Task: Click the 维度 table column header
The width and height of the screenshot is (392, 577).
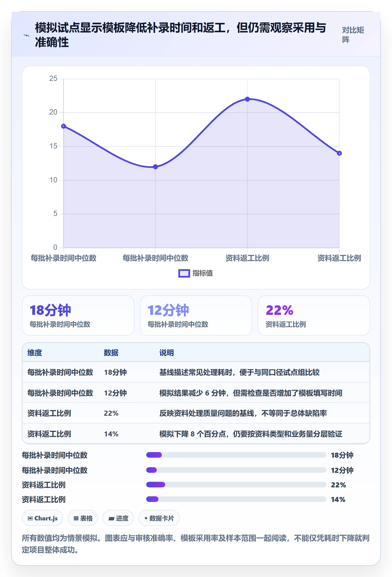Action: 35,353
